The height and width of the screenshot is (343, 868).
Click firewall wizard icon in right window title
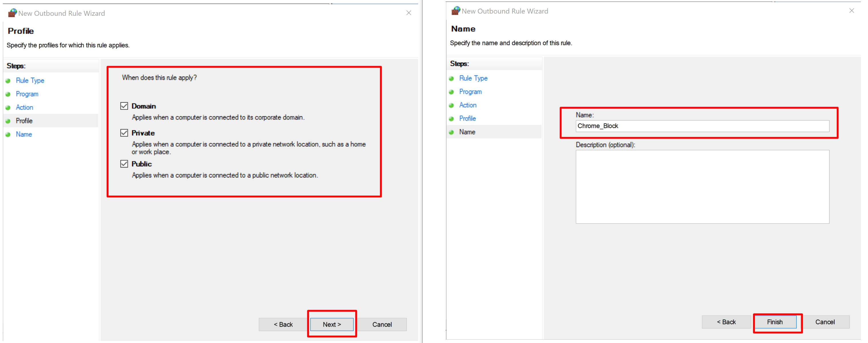pyautogui.click(x=456, y=11)
